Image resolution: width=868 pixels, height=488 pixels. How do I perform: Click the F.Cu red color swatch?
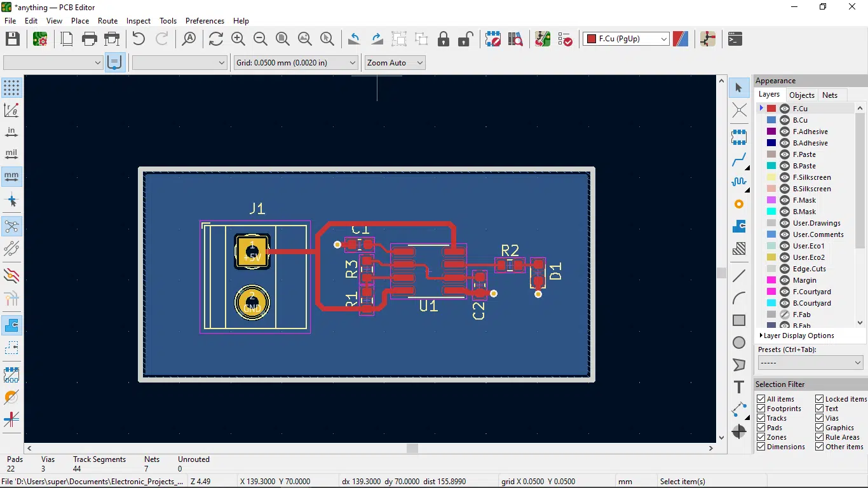(771, 109)
